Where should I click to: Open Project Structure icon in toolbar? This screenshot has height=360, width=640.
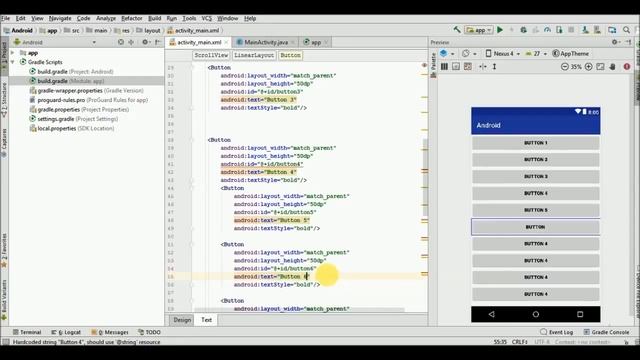coord(612,30)
